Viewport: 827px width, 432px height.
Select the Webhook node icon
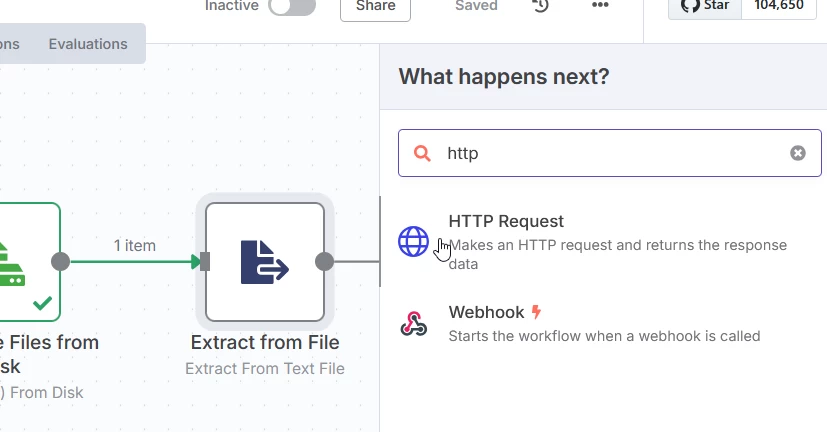[414, 324]
